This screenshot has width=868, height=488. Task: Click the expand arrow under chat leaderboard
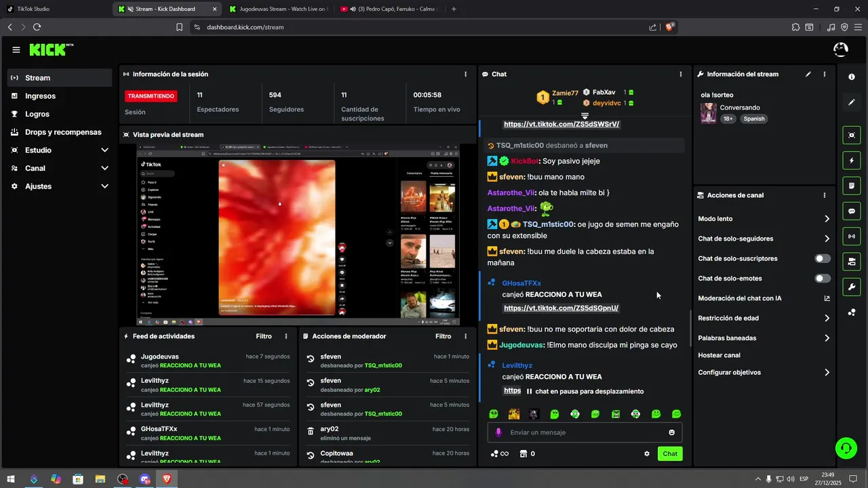pos(585,116)
